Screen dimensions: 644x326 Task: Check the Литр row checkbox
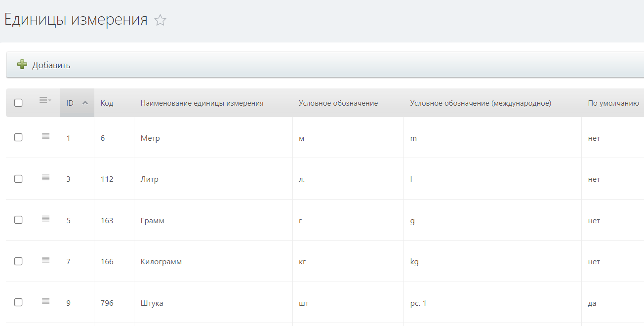18,179
